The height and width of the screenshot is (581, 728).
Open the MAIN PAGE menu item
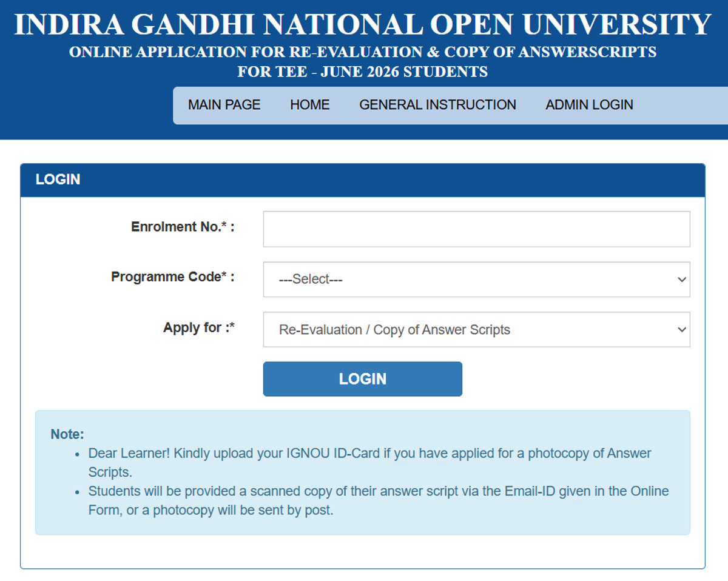[224, 105]
